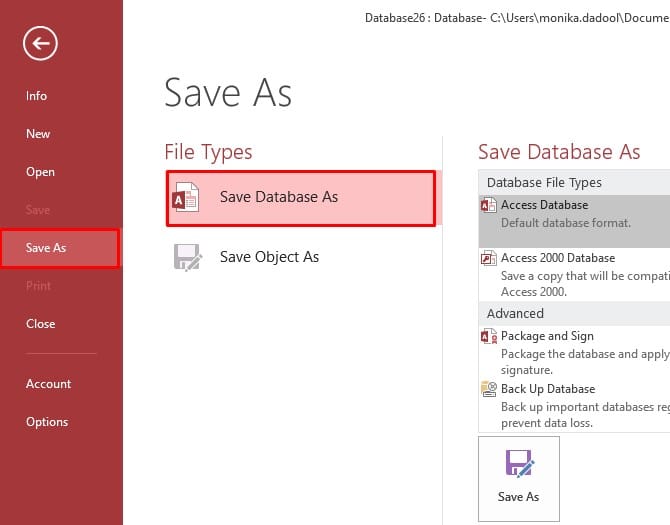Click the back arrow icon
670x525 pixels.
click(x=41, y=42)
